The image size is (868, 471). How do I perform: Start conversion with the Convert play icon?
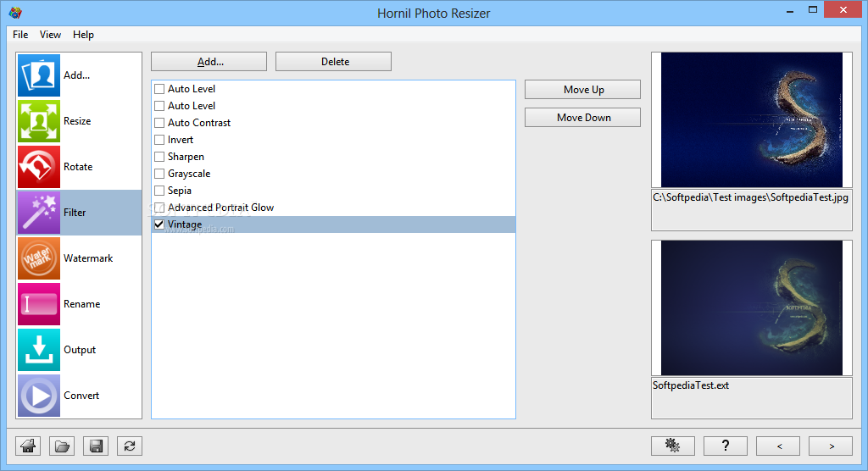tap(39, 396)
